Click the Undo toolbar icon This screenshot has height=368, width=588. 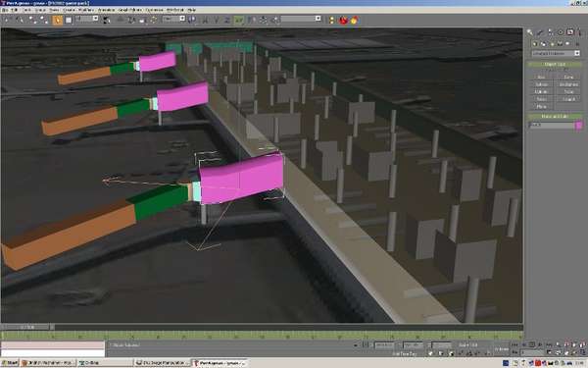(x=8, y=20)
